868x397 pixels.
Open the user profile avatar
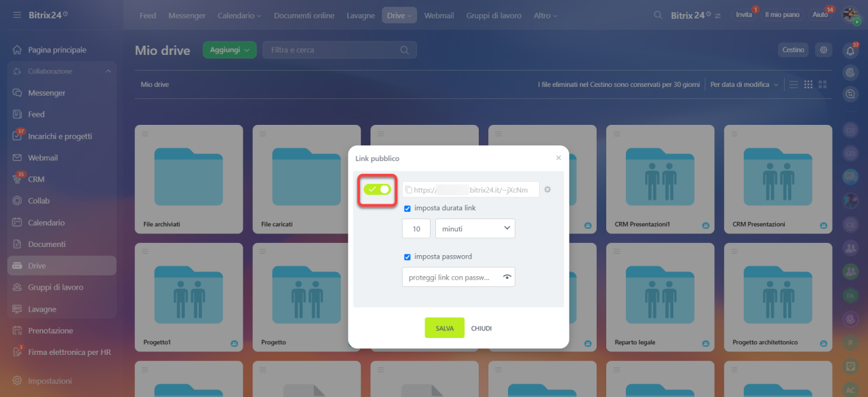click(851, 15)
